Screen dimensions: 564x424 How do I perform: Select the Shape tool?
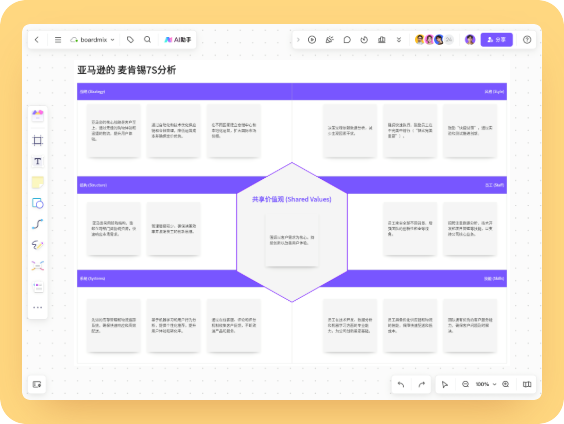tap(38, 203)
